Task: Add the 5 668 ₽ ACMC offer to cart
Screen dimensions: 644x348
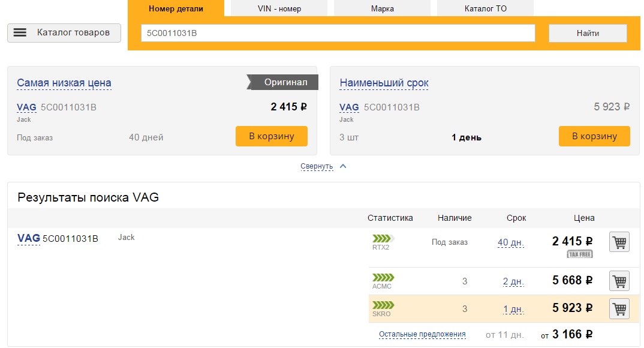Action: (x=619, y=281)
